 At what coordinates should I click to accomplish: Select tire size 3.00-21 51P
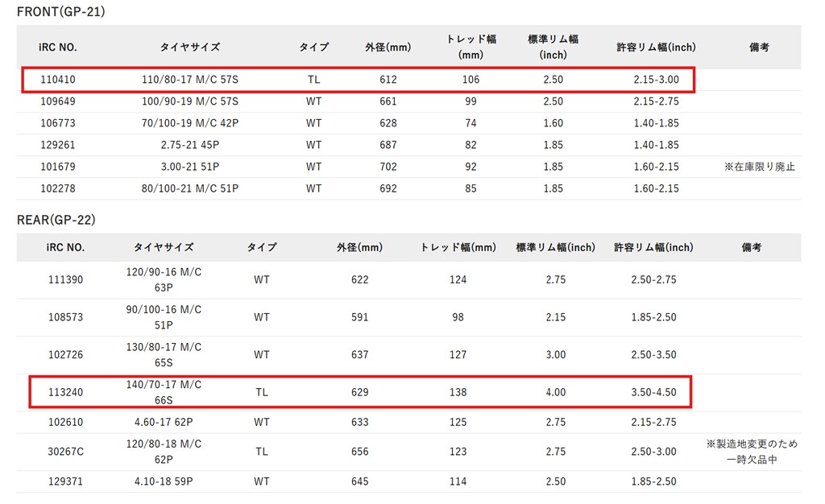point(190,167)
